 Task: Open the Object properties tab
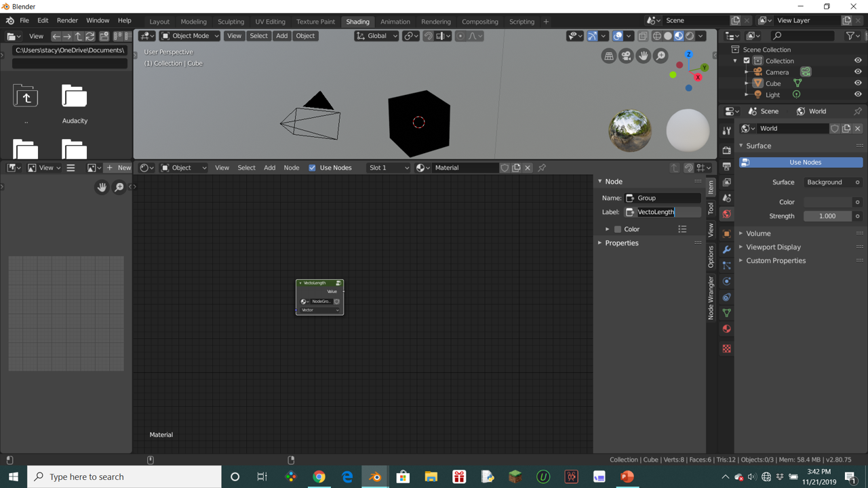point(726,233)
